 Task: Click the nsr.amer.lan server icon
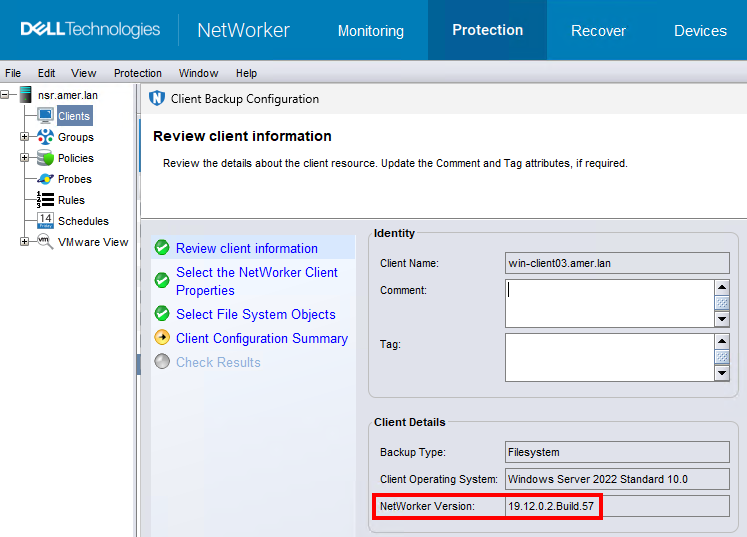(x=26, y=95)
